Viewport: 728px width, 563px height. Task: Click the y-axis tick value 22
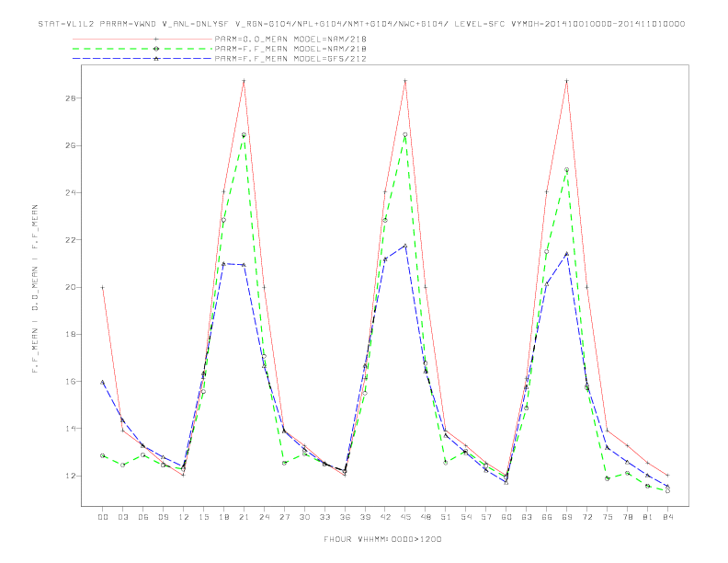point(71,240)
